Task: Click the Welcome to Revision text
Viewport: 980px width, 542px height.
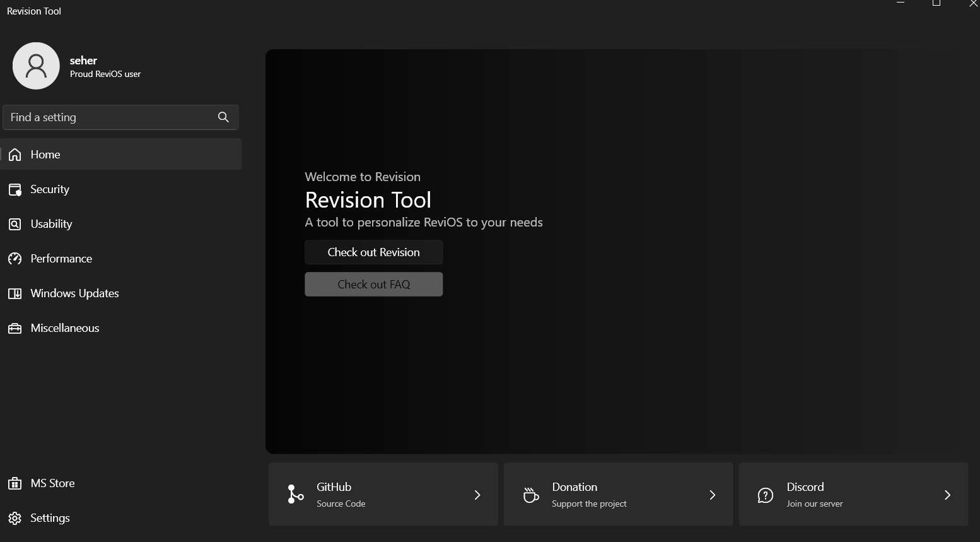Action: (x=363, y=177)
